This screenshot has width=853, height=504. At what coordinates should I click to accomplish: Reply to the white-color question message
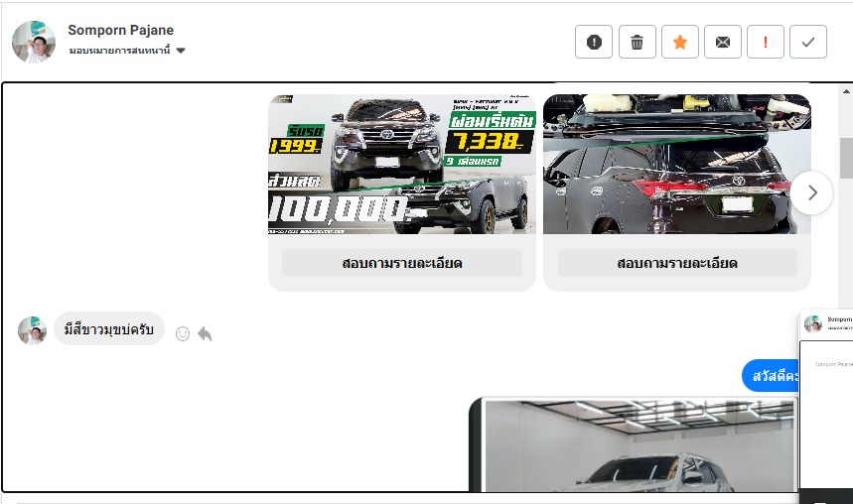pyautogui.click(x=205, y=333)
